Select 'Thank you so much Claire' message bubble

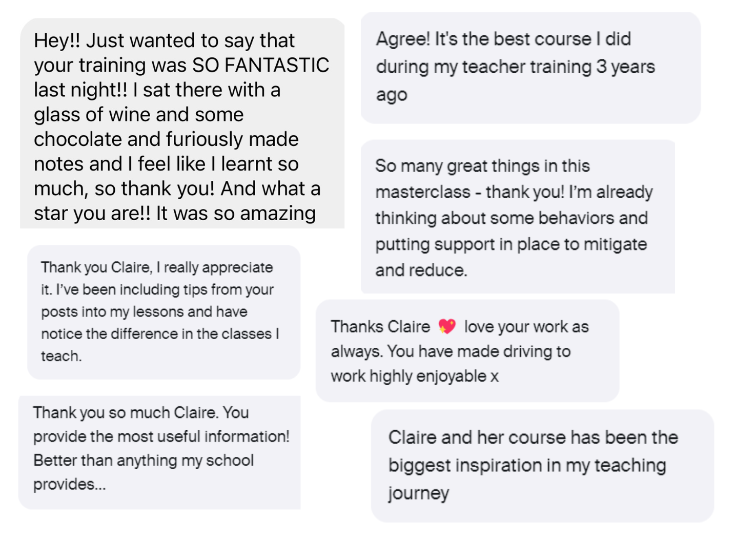159,452
